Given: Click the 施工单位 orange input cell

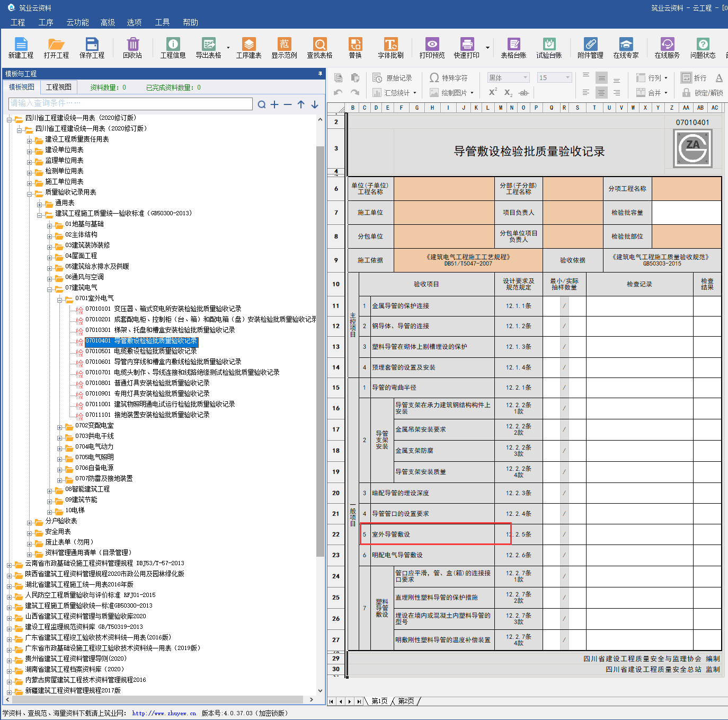Looking at the screenshot, I should pyautogui.click(x=444, y=212).
